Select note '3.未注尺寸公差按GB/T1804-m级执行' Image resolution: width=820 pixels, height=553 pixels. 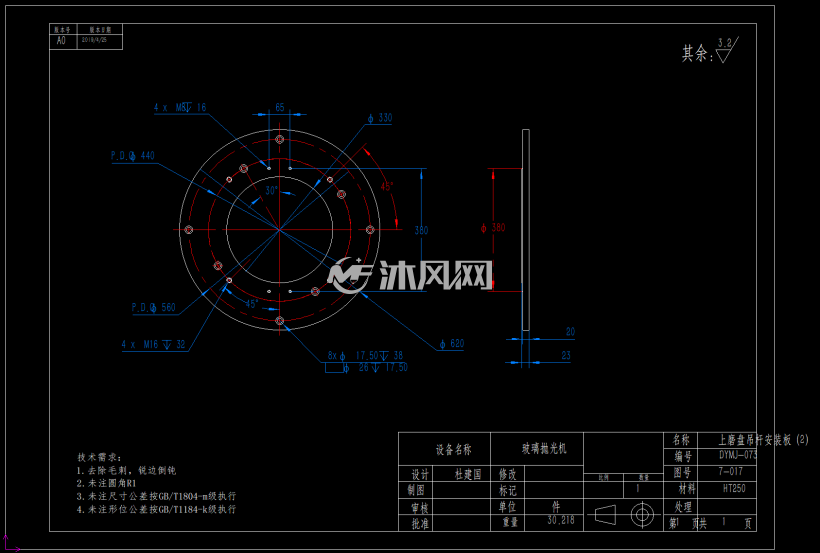[157, 496]
